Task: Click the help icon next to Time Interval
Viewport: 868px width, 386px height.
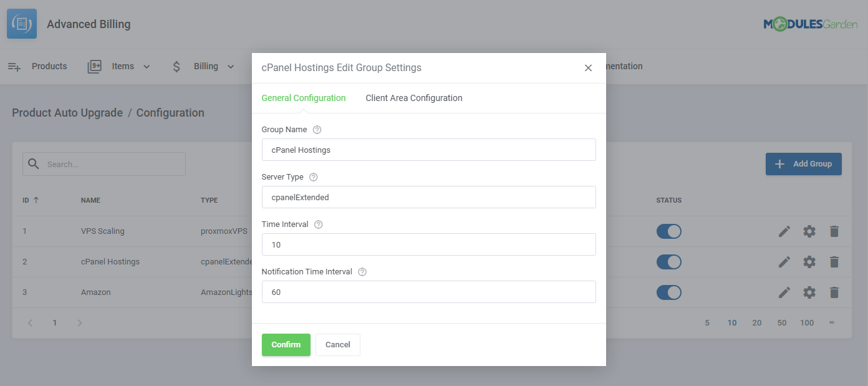Action: pyautogui.click(x=319, y=224)
